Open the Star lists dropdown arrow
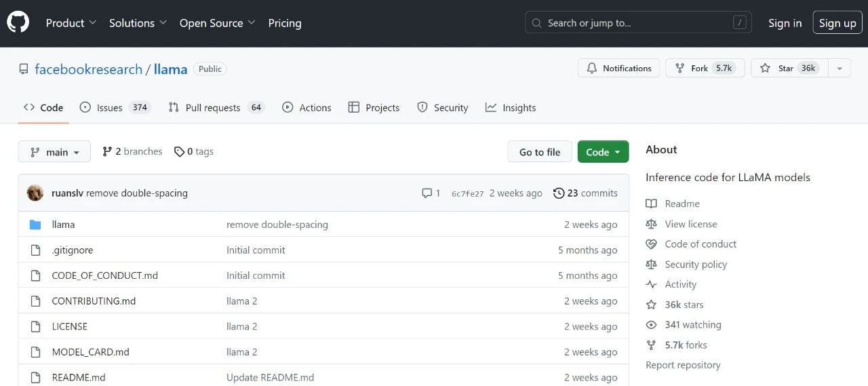The height and width of the screenshot is (386, 868). (x=840, y=69)
